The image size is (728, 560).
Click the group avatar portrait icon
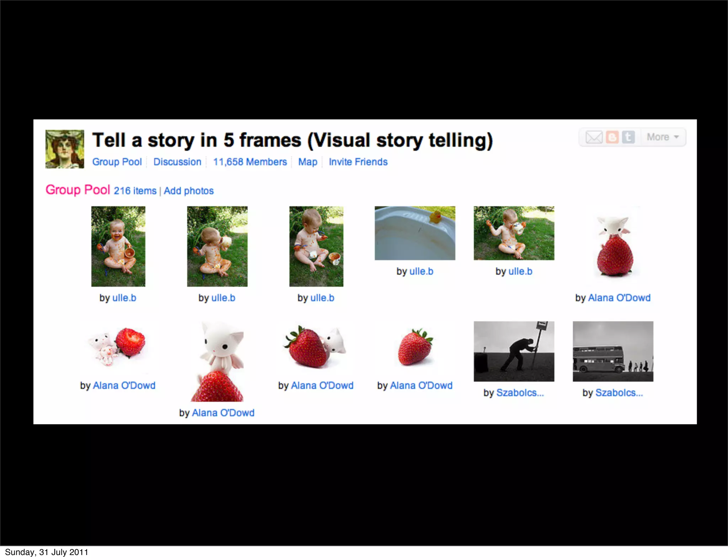point(65,149)
